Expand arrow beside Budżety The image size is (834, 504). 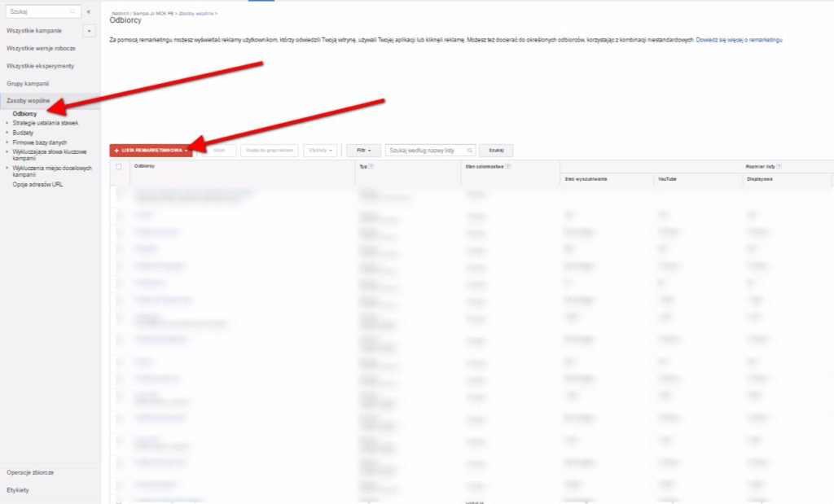click(7, 133)
